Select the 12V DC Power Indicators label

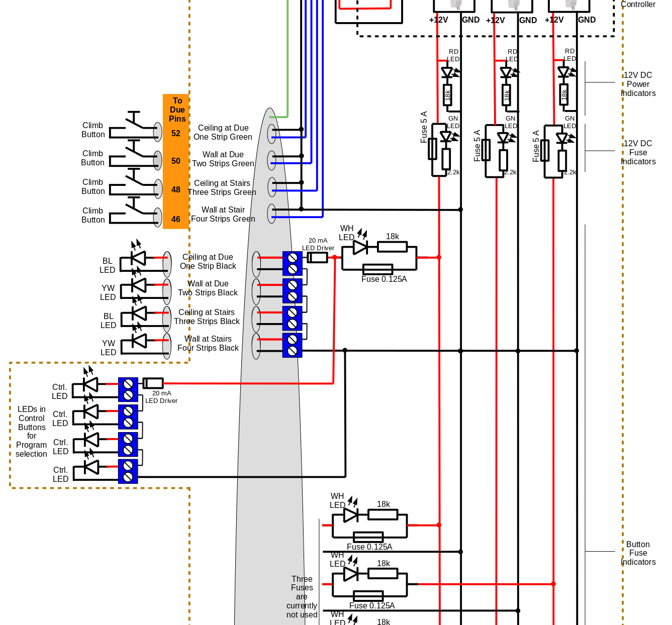[x=638, y=84]
